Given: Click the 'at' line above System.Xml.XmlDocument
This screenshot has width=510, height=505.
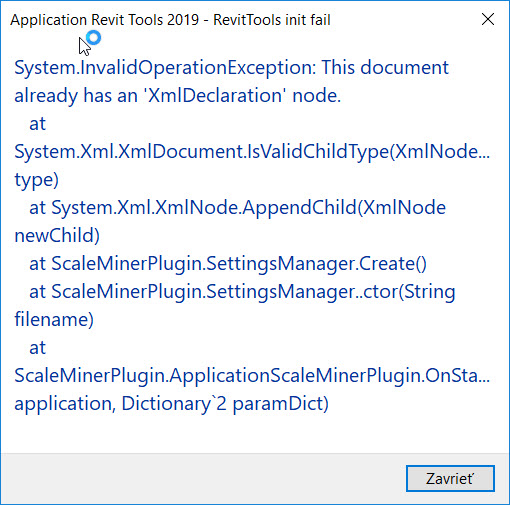Looking at the screenshot, I should click(x=37, y=124).
